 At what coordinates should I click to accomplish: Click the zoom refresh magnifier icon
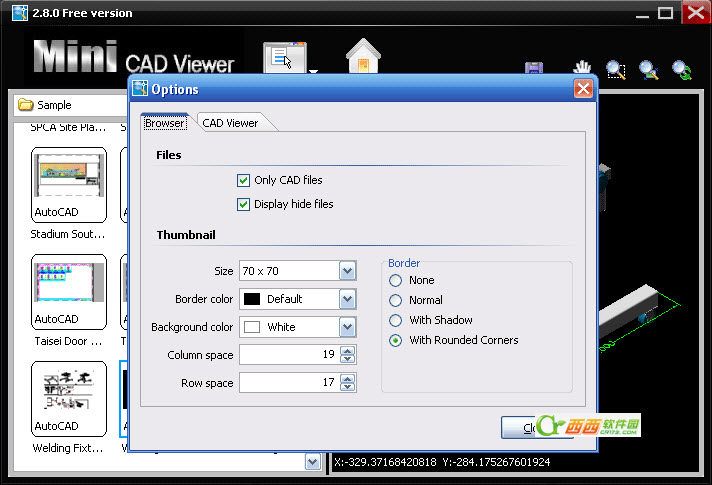(x=682, y=70)
